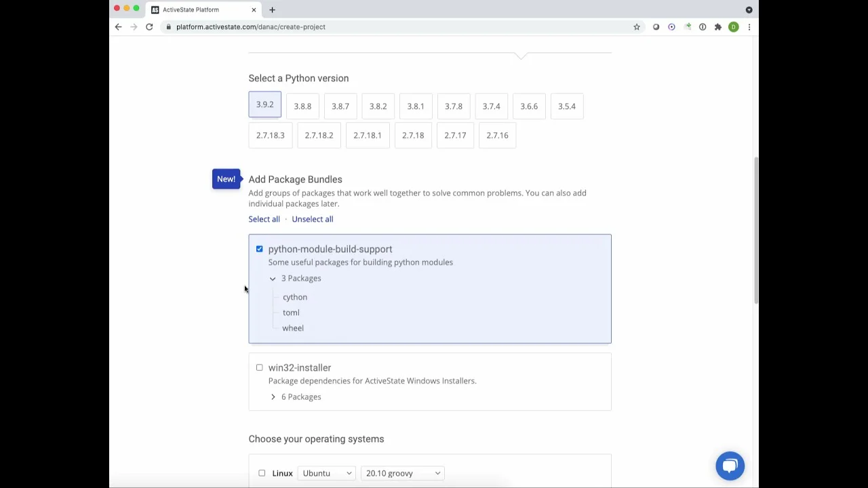Select Python version 3.7.4

coord(492,106)
